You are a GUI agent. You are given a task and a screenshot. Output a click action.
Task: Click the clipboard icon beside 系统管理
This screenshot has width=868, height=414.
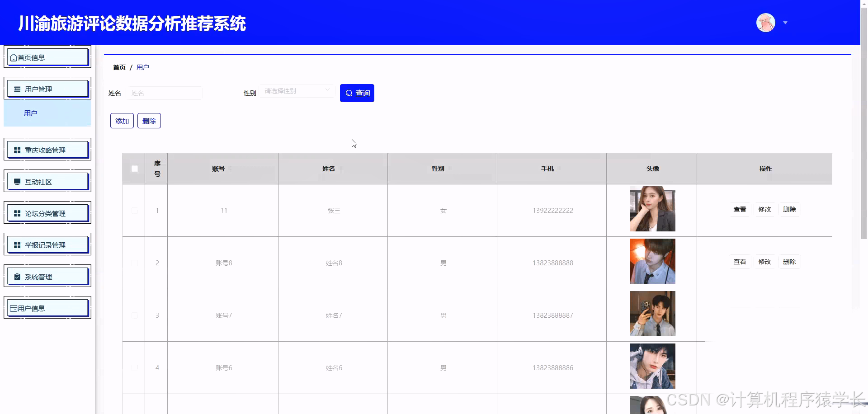pyautogui.click(x=17, y=277)
